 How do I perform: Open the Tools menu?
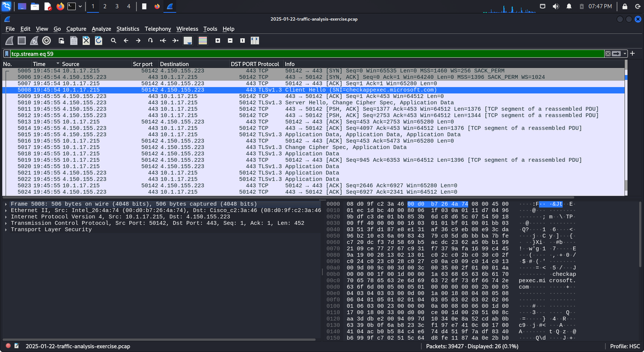point(210,28)
